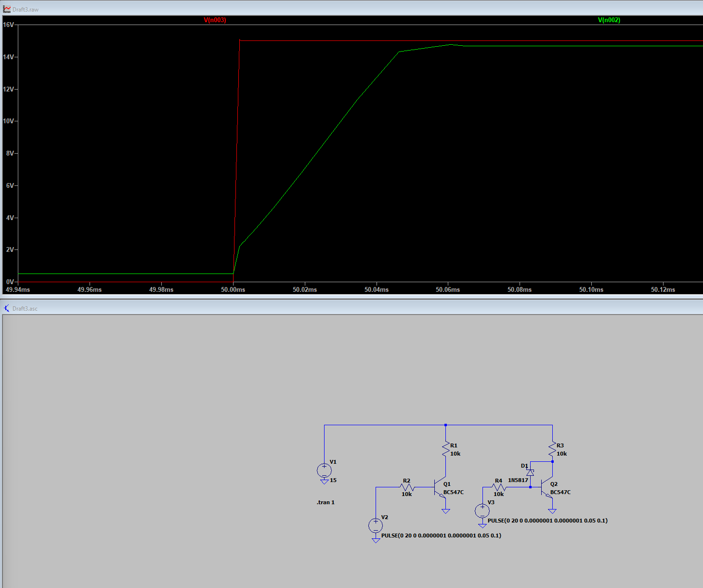Click the ground symbol under Q1 emitter

pos(446,511)
